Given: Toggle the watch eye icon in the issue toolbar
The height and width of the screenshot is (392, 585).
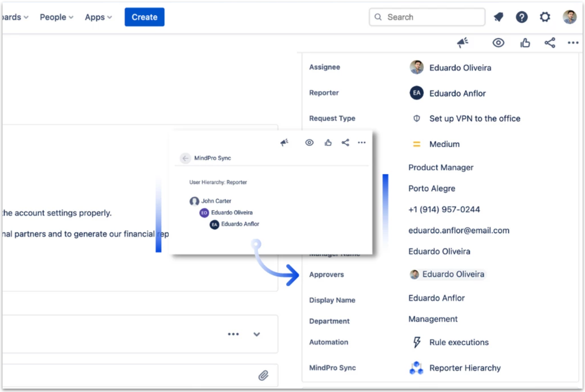Looking at the screenshot, I should pyautogui.click(x=498, y=43).
